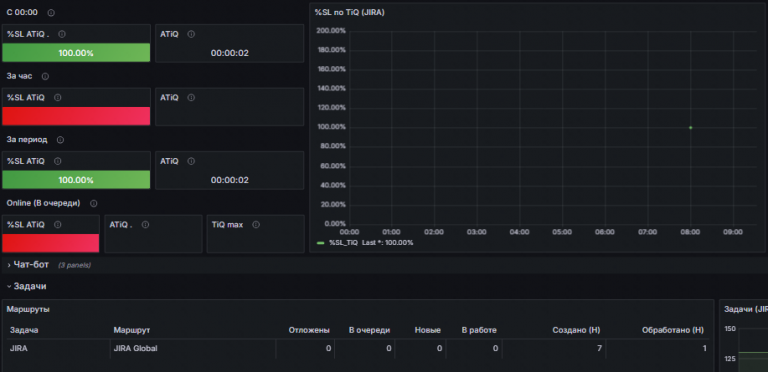
Task: Sort table by Обработано (Н) column
Action: point(672,330)
